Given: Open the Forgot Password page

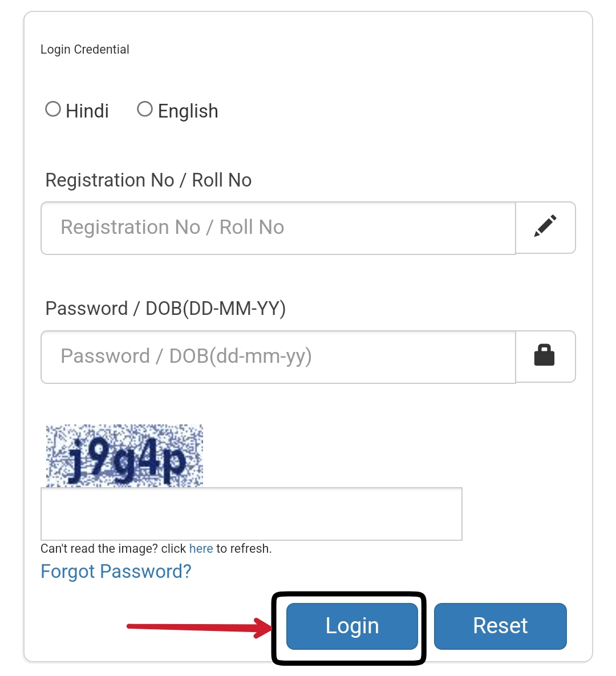Looking at the screenshot, I should (116, 571).
